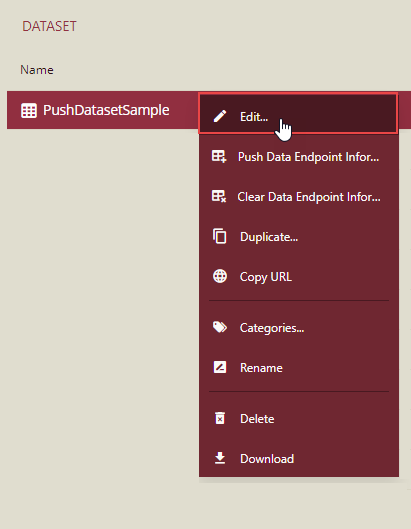Choose Duplicate... menu entry
The image size is (411, 529).
[298, 236]
